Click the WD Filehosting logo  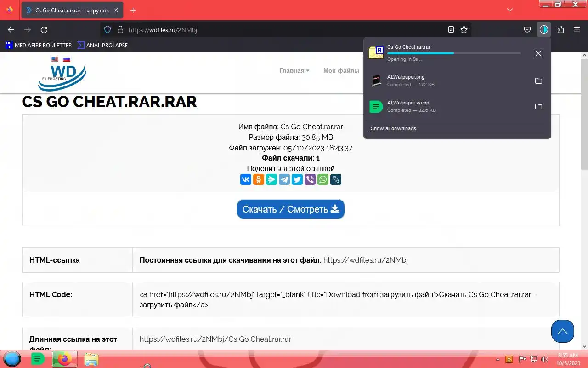click(x=62, y=77)
